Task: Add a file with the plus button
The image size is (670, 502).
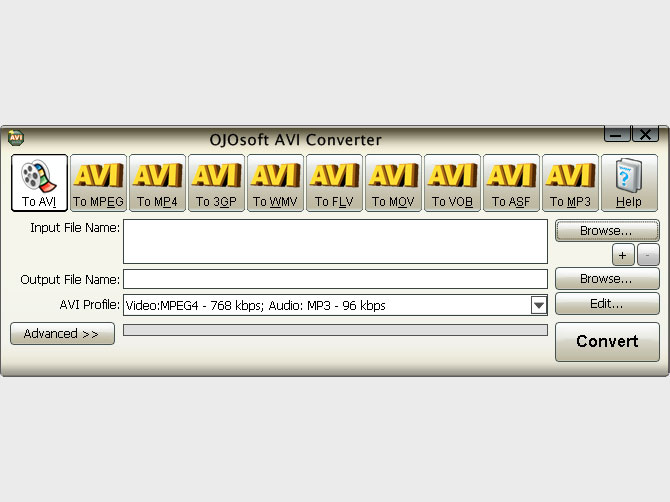Action: 623,255
